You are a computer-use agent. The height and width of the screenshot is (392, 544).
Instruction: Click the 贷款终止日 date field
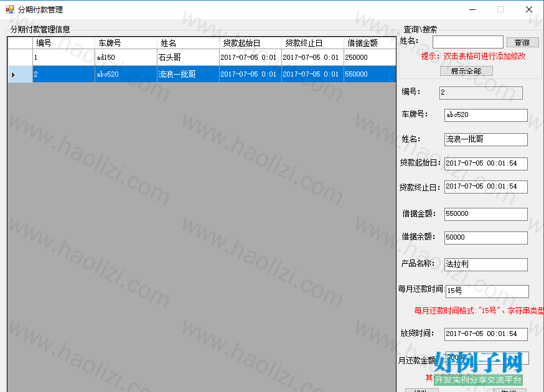(485, 187)
